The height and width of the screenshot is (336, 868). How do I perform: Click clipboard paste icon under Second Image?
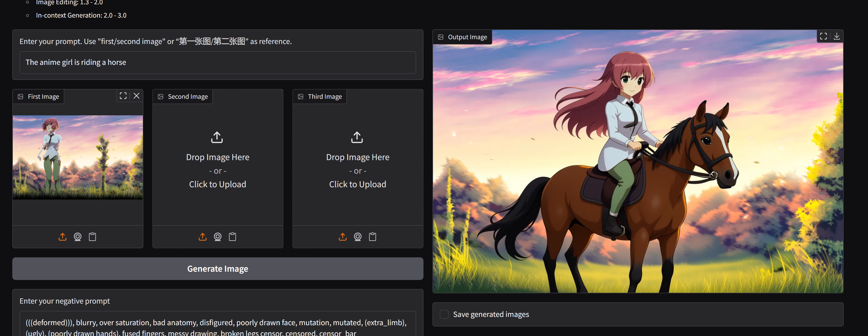pyautogui.click(x=232, y=237)
